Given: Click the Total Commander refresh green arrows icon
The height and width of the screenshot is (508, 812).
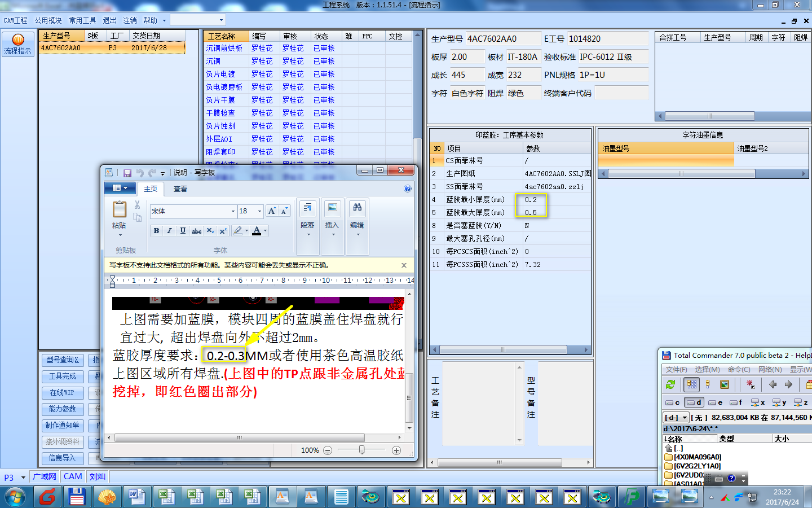Looking at the screenshot, I should pyautogui.click(x=670, y=384).
